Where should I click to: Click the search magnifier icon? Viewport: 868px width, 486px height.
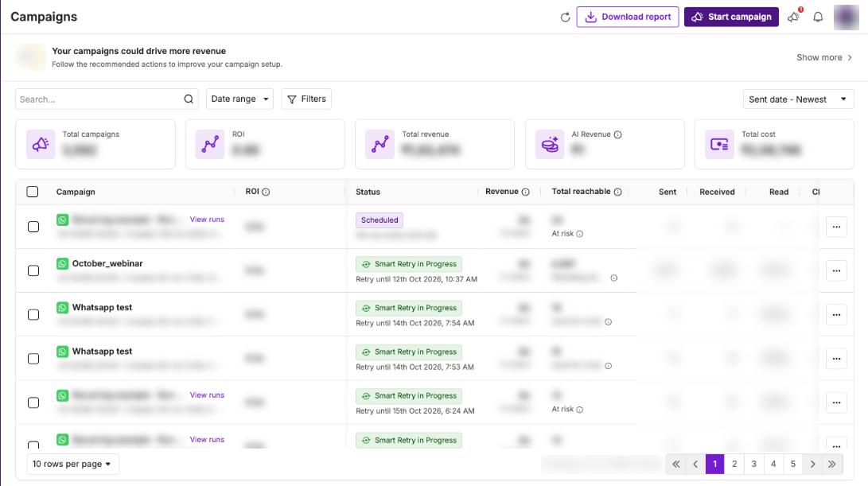pyautogui.click(x=189, y=99)
